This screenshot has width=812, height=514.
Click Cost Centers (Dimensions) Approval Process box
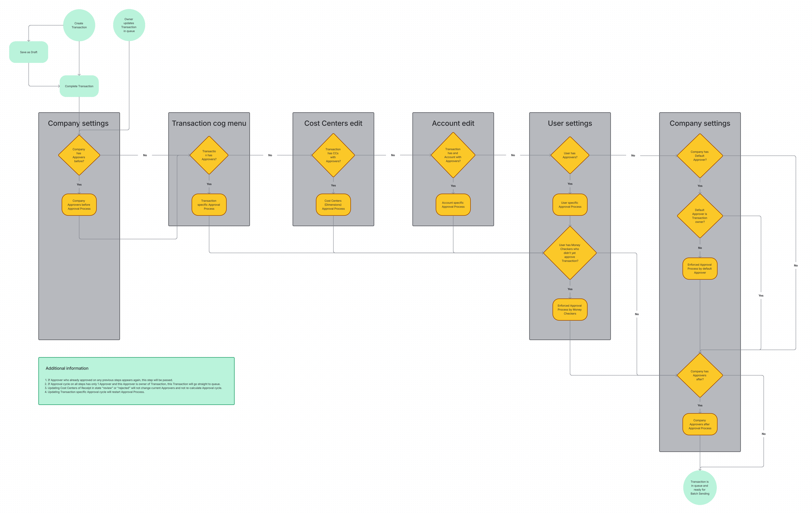(x=333, y=205)
